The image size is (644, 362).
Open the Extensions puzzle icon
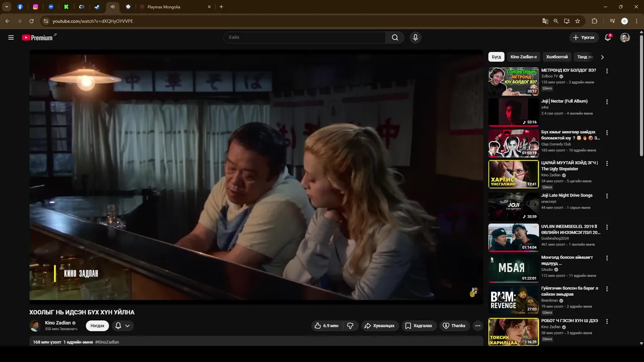tap(595, 21)
